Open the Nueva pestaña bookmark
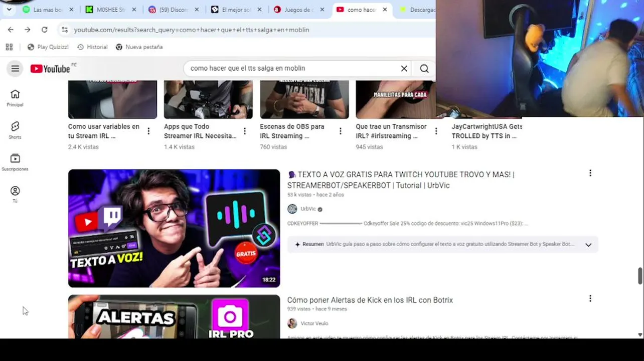The image size is (644, 361). click(x=139, y=47)
